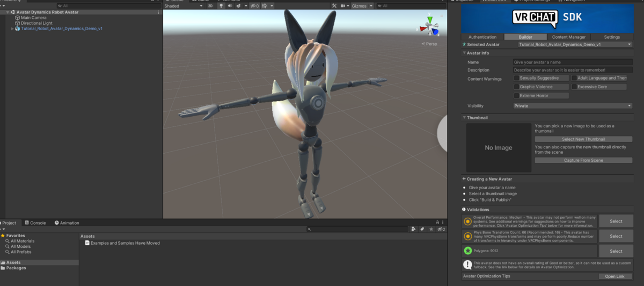Enable Graphic Violence content warning
The width and height of the screenshot is (644, 286).
(516, 87)
